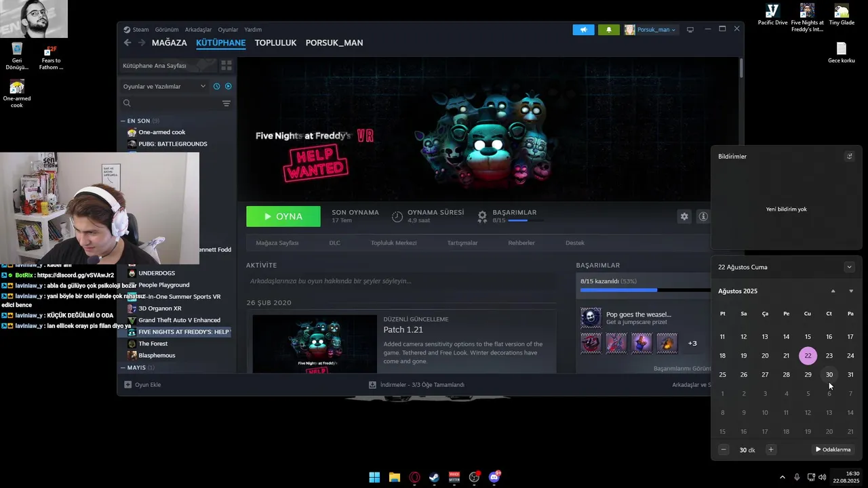This screenshot has height=488, width=868.
Task: Open the Görünüm menu
Action: coord(167,30)
